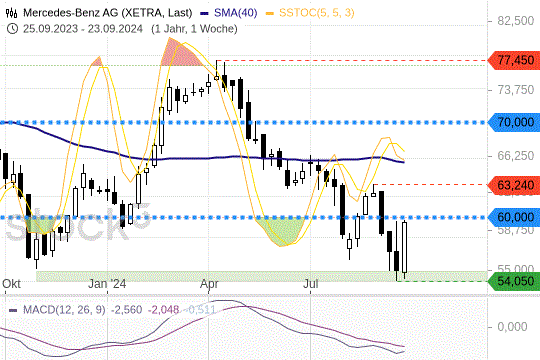Screen dimensions: 540x360
Task: Click the Jul time axis label
Action: coord(310,284)
